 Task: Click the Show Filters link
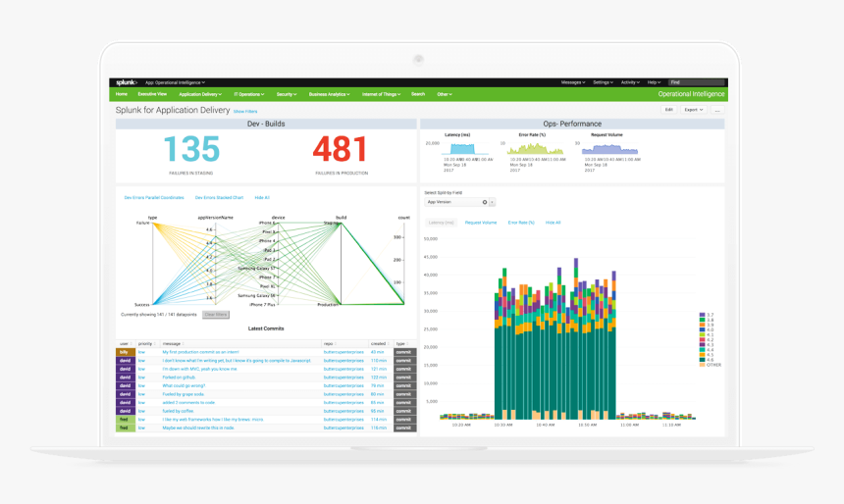pos(245,112)
